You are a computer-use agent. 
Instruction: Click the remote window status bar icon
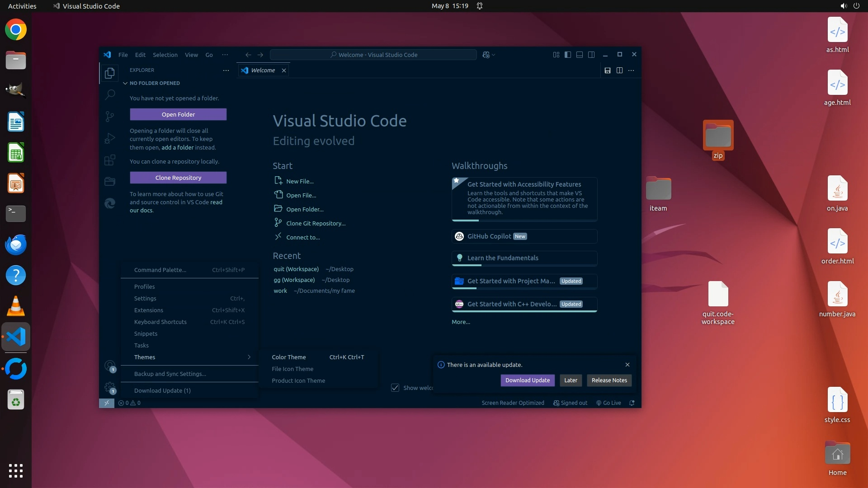107,403
